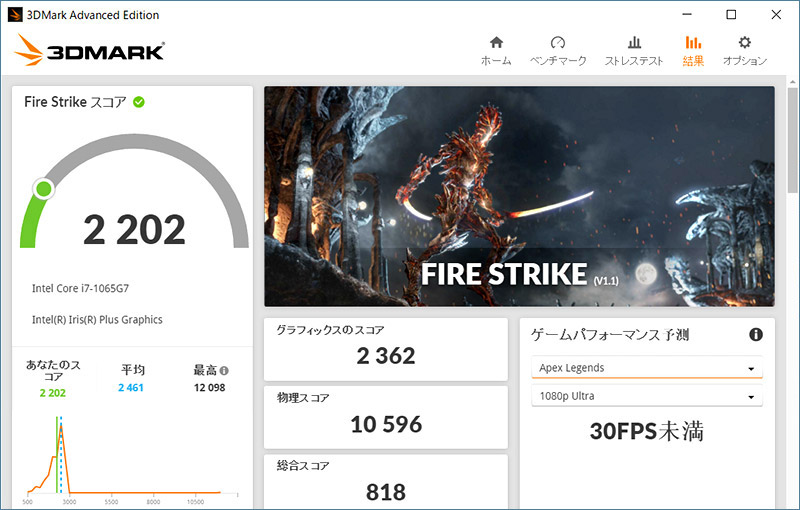Click the 30FPS未満 prediction text
800x510 pixels.
coord(646,431)
